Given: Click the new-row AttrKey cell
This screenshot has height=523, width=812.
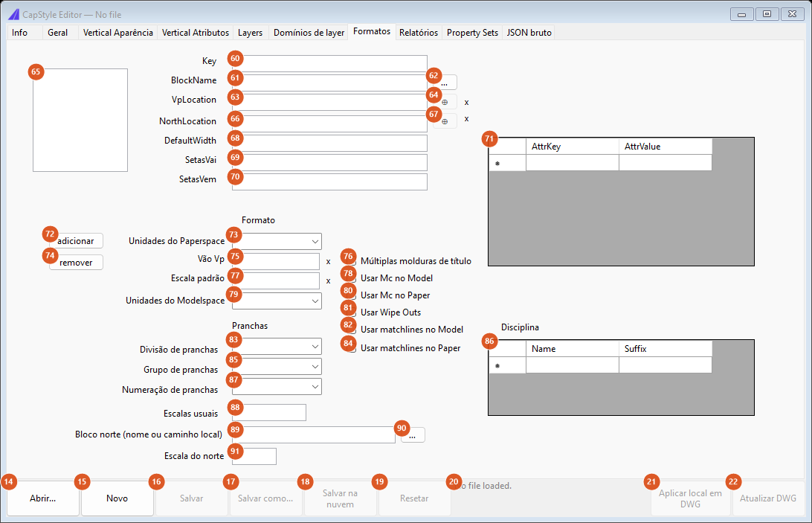Looking at the screenshot, I should tap(573, 163).
